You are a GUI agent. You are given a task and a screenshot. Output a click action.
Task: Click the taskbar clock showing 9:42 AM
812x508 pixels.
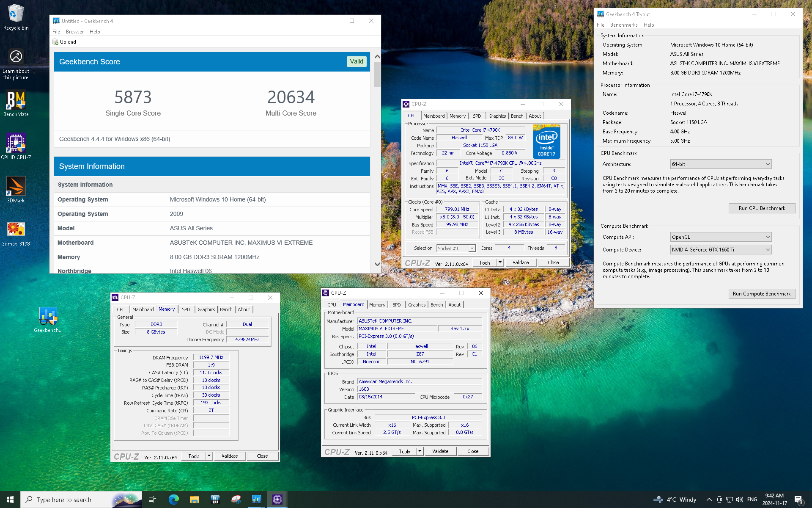(x=774, y=500)
